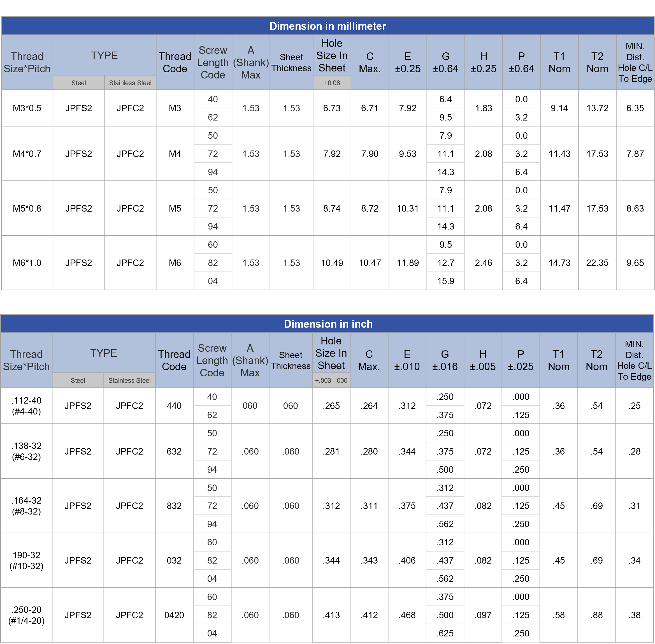Click hole size value 8.74

[x=332, y=208]
